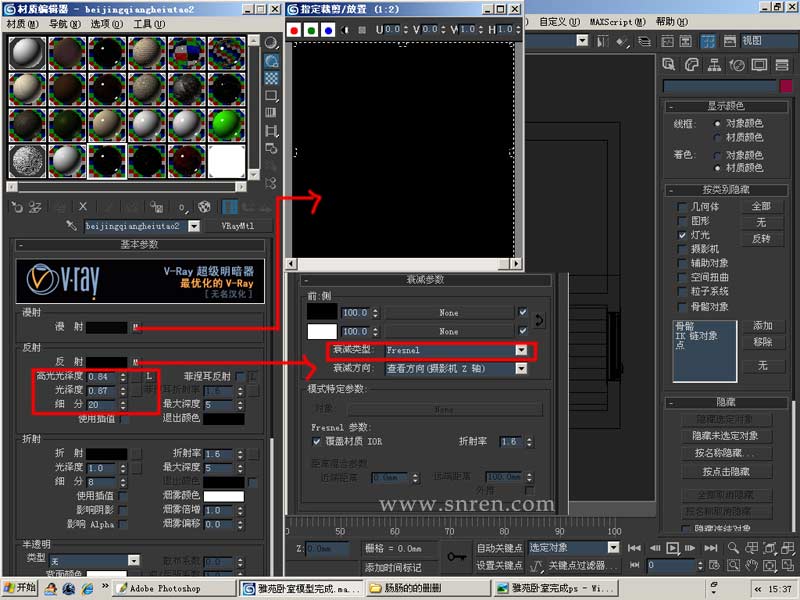This screenshot has width=800, height=600.
Task: Open the MAXScript menu
Action: click(x=617, y=22)
